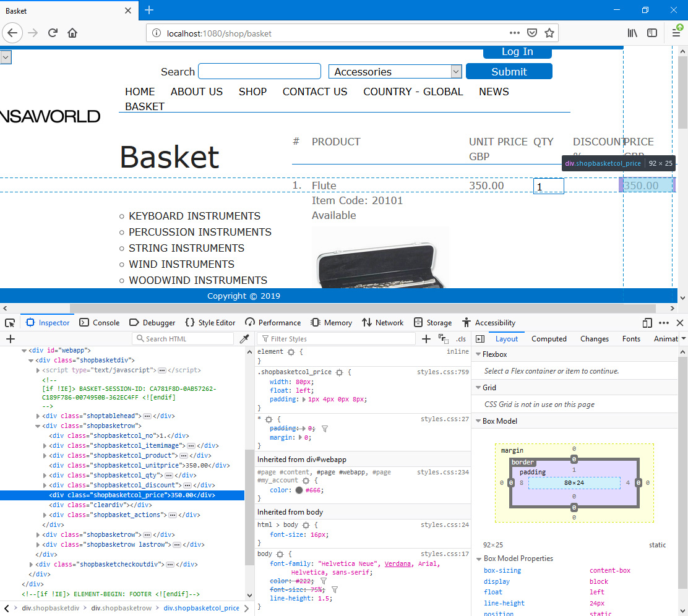Viewport: 688px width, 616px height.
Task: Activate the element picker tool
Action: point(10,323)
